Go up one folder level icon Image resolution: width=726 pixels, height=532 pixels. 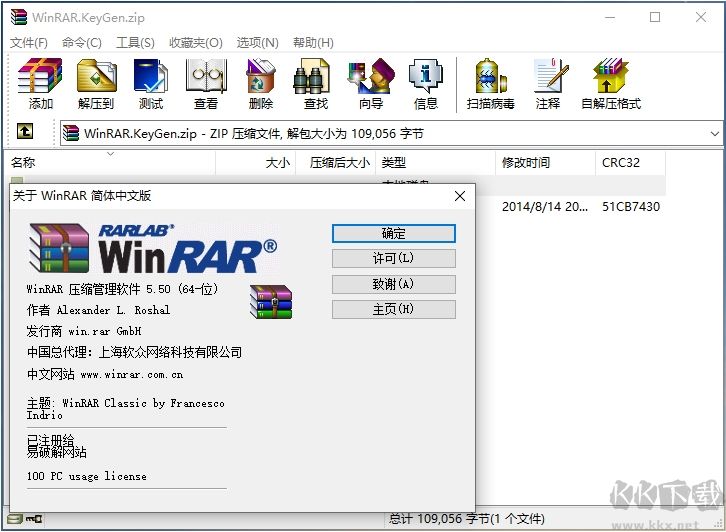25,131
